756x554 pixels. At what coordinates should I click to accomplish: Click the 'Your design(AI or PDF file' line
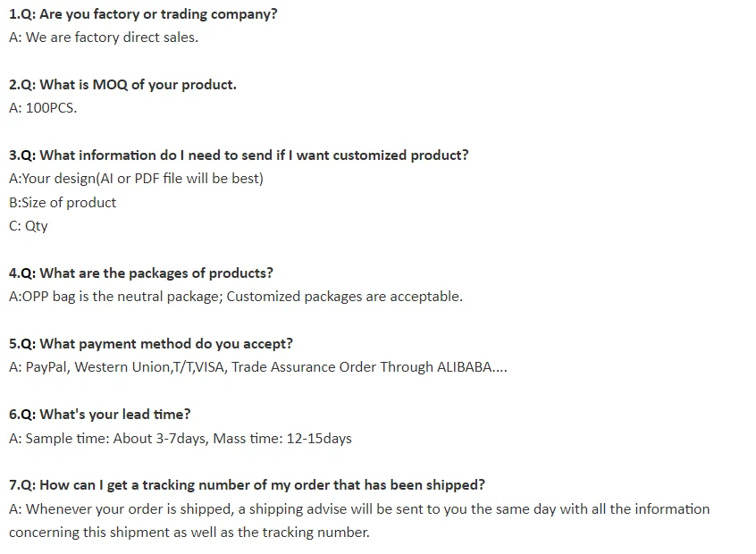point(136,179)
